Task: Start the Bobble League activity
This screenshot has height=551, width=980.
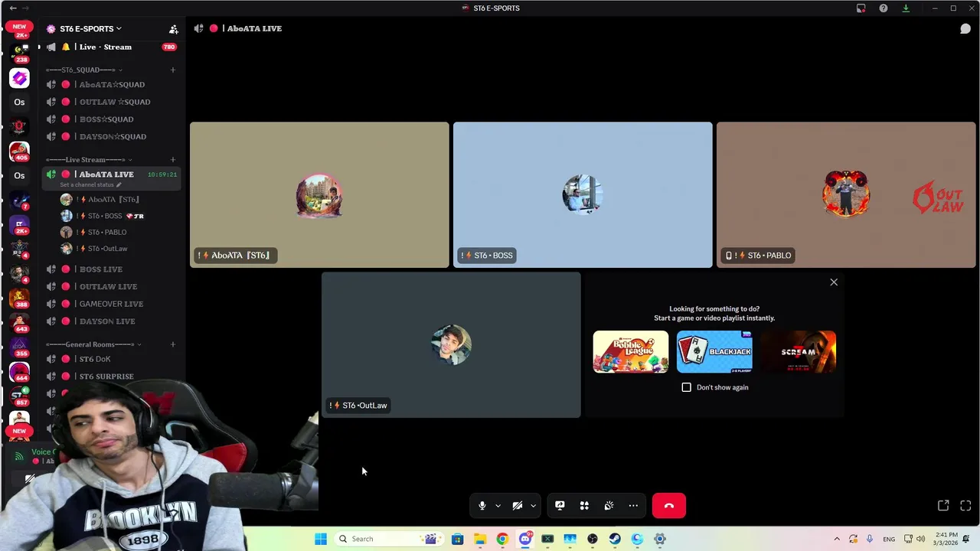Action: (x=631, y=352)
